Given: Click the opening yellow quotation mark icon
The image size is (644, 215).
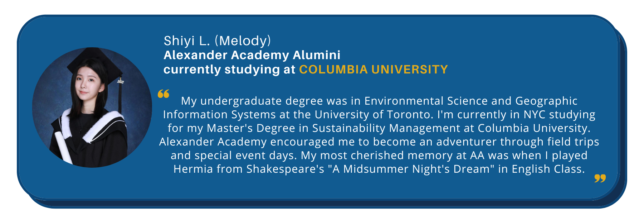Looking at the screenshot, I should (164, 94).
